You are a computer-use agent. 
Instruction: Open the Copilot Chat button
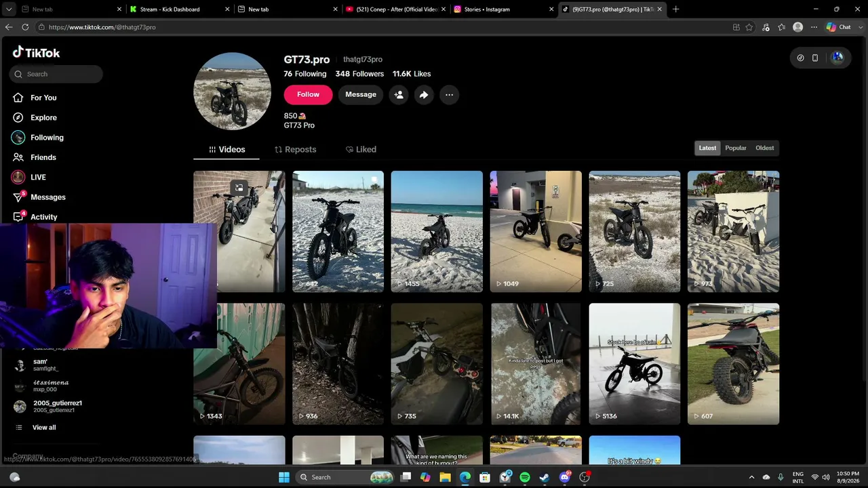pyautogui.click(x=838, y=27)
